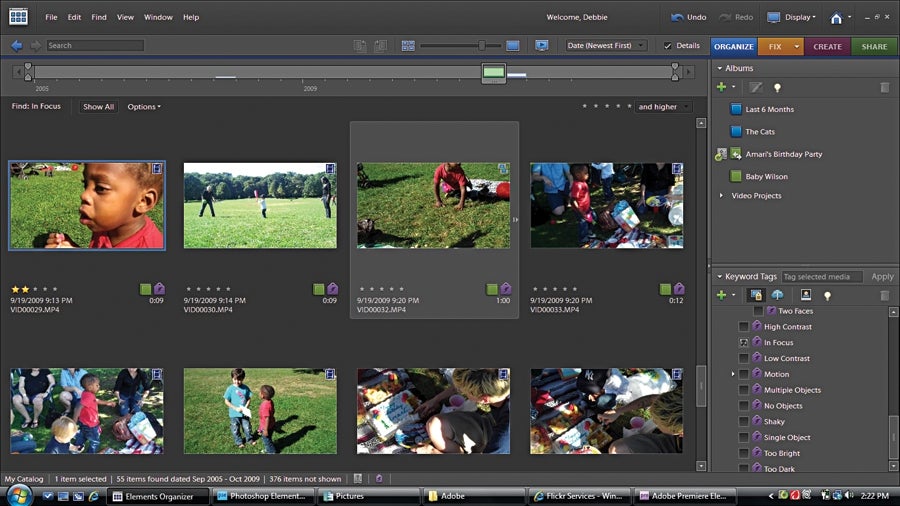Screen dimensions: 900x506
Task: Click the Redo arrow button
Action: (736, 17)
